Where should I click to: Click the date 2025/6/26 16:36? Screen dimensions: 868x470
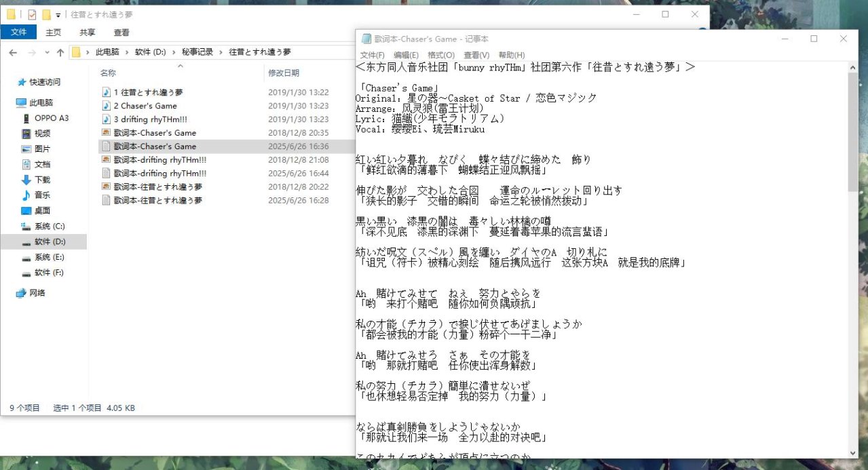299,146
